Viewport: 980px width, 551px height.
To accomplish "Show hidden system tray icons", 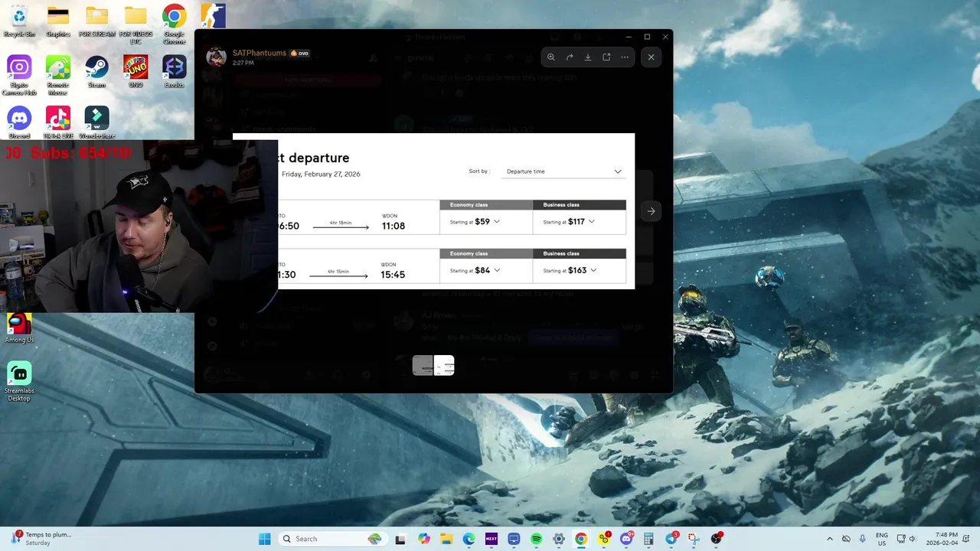I will [x=830, y=539].
